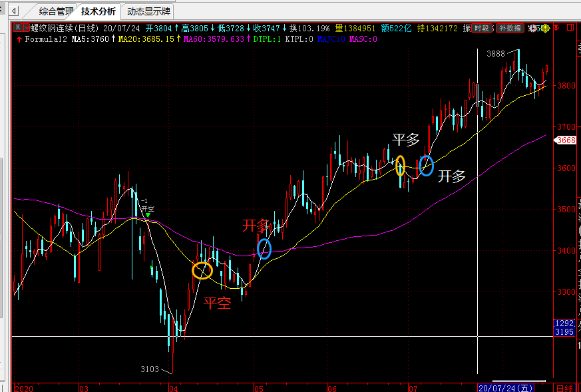Image resolution: width=581 pixels, height=392 pixels.
Task: Open the 日线 period selector at bottom right
Action: [564, 387]
